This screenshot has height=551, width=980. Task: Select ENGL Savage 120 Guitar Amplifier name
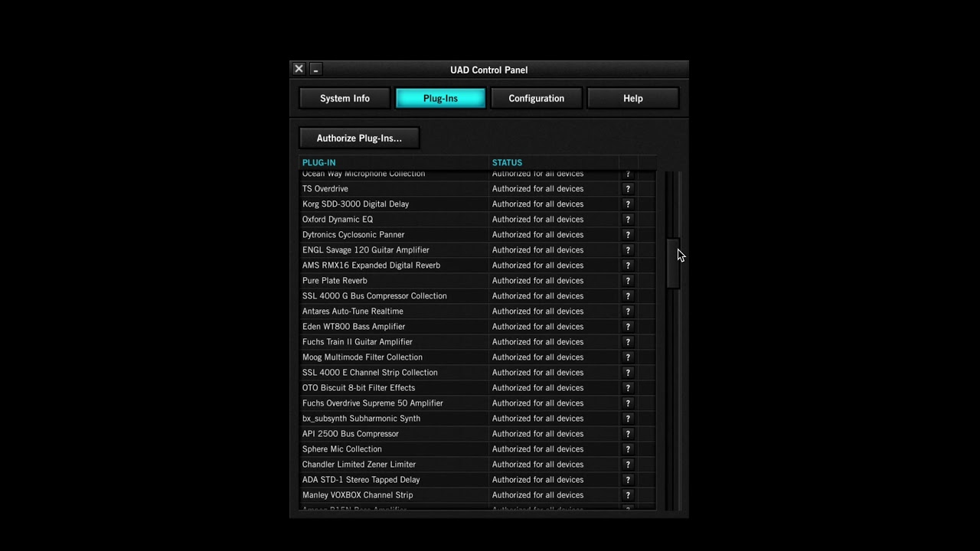365,250
